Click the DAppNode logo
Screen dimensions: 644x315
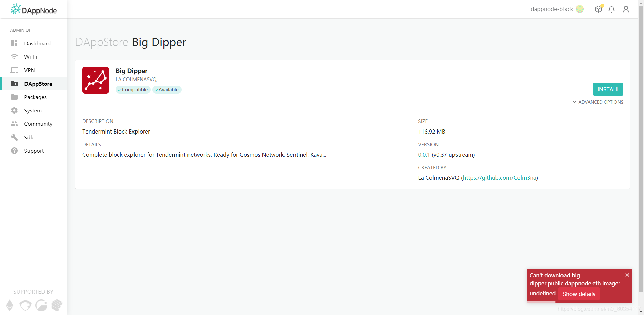tap(34, 9)
